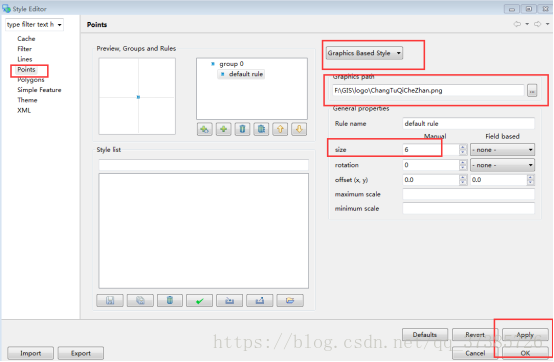Click the Defaults button
Screen dimensions: 554x362
tap(425, 334)
